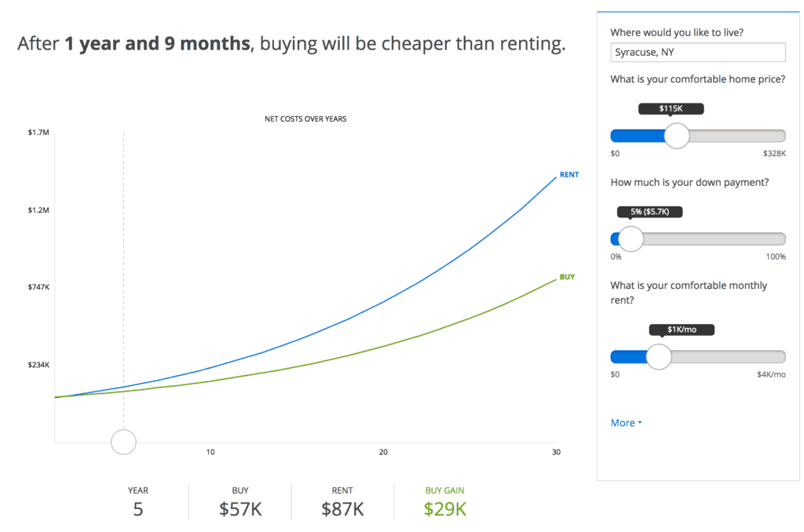This screenshot has height=532, width=804.
Task: Click the home price slider handle
Action: point(677,135)
